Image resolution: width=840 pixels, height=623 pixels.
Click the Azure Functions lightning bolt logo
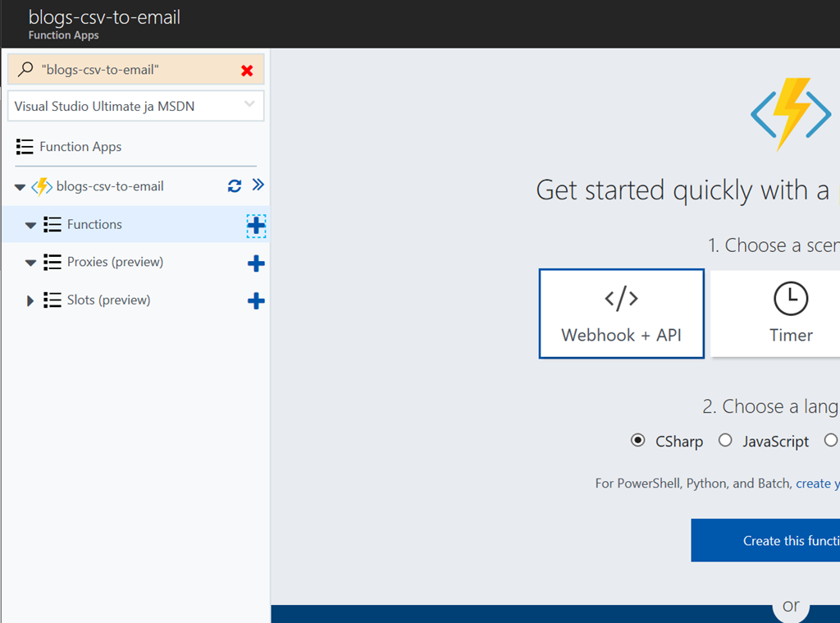pyautogui.click(x=790, y=113)
